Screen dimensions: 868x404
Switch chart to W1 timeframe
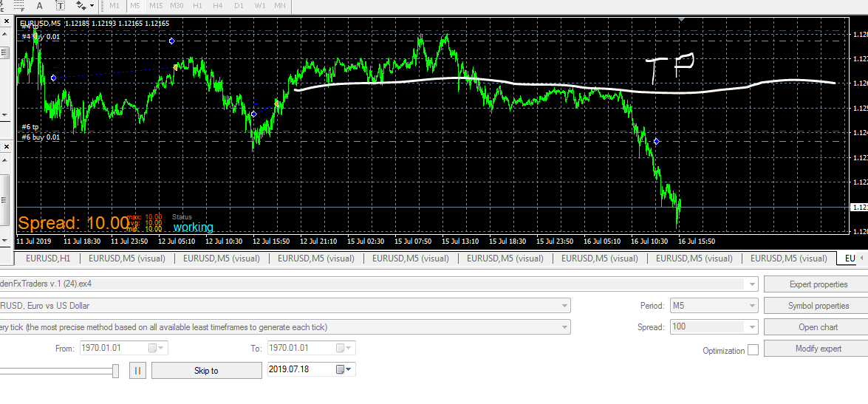coord(259,5)
